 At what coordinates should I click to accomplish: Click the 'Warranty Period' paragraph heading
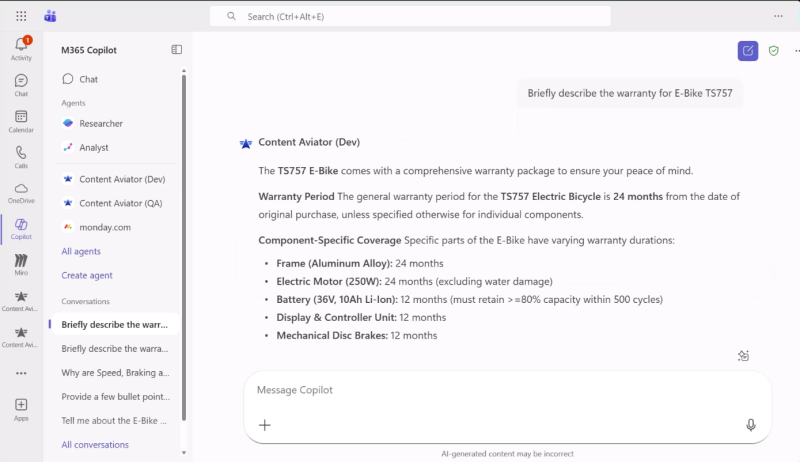tap(296, 197)
